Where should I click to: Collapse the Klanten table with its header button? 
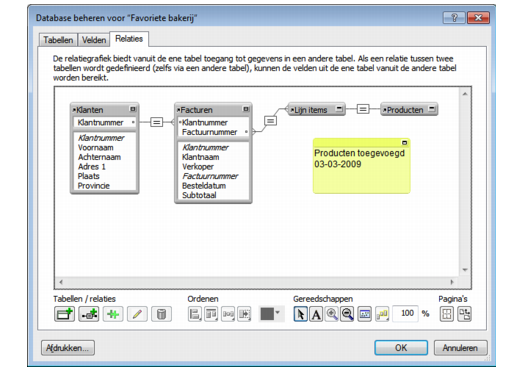(x=133, y=109)
